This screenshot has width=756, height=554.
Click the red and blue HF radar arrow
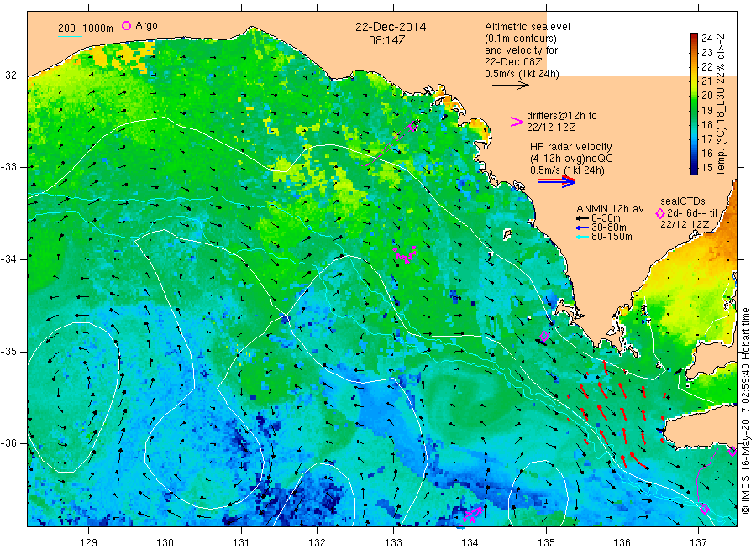[557, 181]
